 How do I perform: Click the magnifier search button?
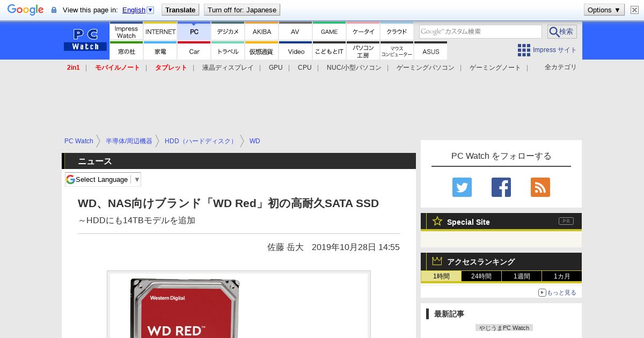click(562, 32)
